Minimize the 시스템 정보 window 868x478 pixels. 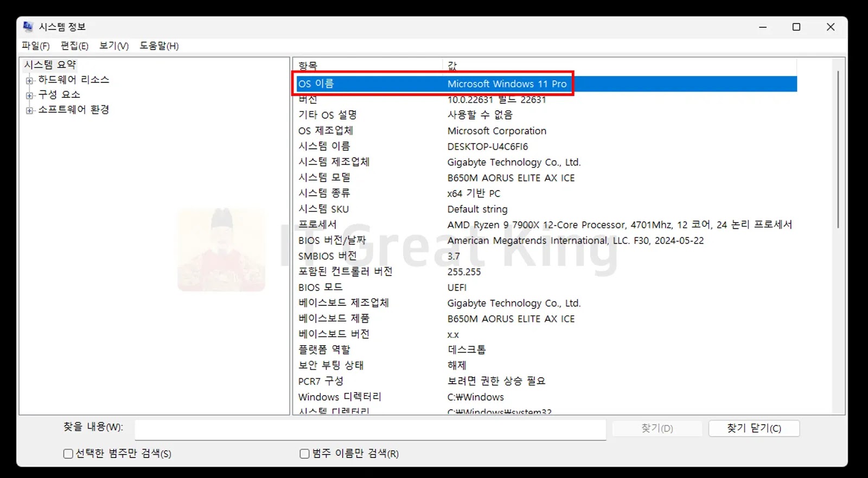coord(763,27)
